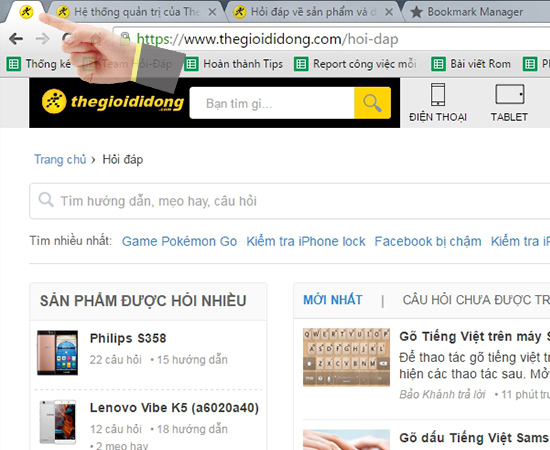Screen dimensions: 550x450
Task: Click 15 hướng dẫn under Philips S358
Action: (192, 360)
